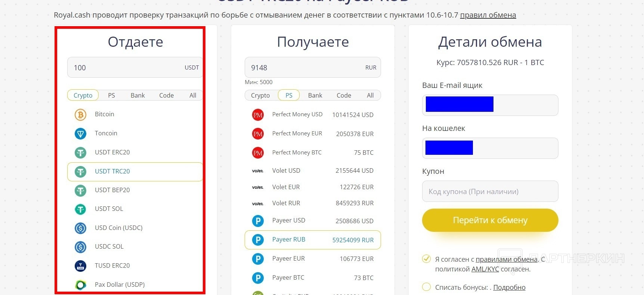Pick 'Perfect Money BTC' as receiving currency
This screenshot has width=644, height=295.
click(x=313, y=153)
